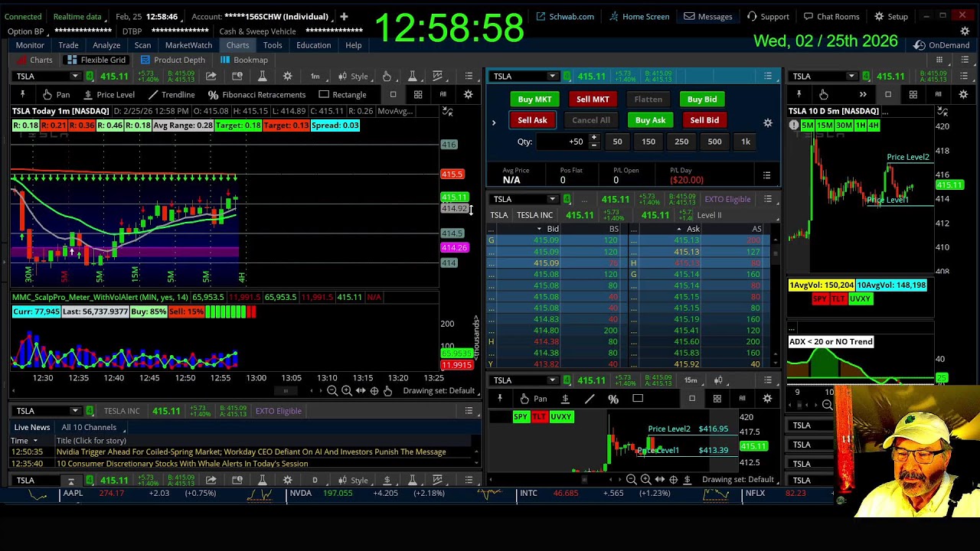
Task: Open the Live News tab
Action: (x=32, y=427)
